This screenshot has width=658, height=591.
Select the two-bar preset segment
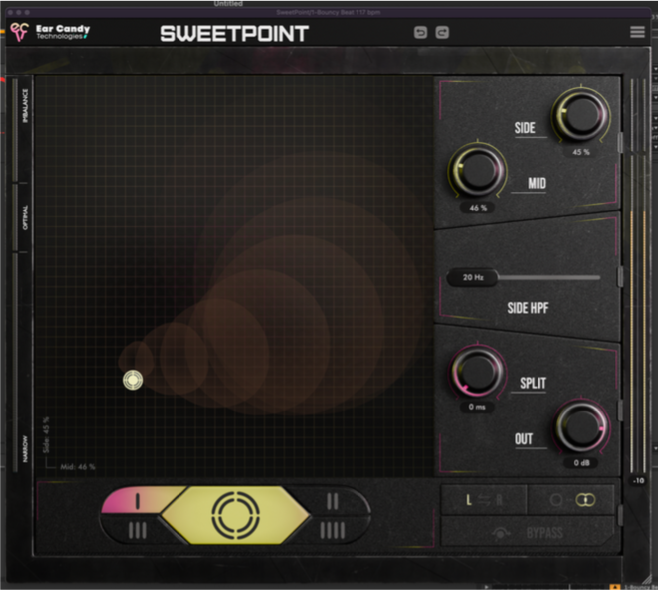pyautogui.click(x=333, y=501)
